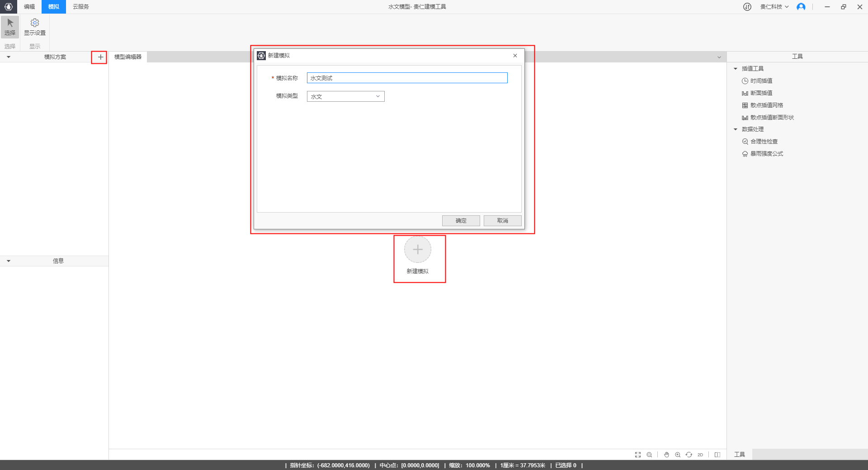Collapse the 数据处理 group
Viewport: 868px width, 470px height.
click(736, 129)
